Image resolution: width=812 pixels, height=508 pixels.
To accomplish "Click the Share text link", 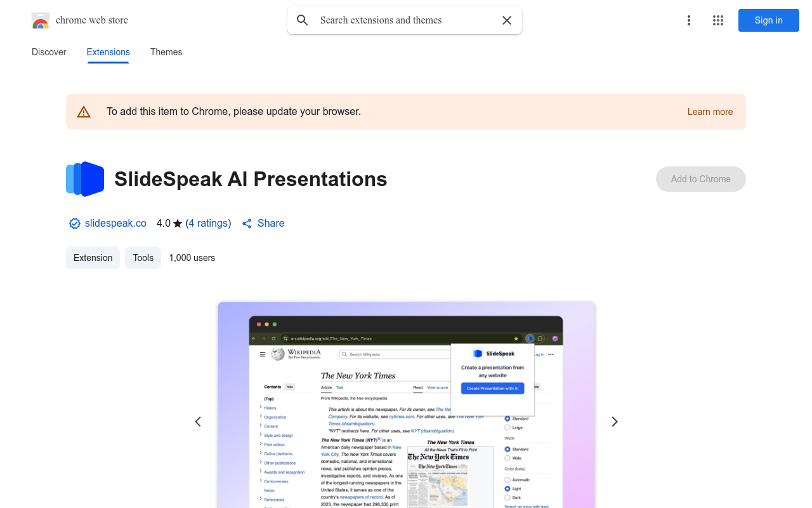I will (x=271, y=224).
